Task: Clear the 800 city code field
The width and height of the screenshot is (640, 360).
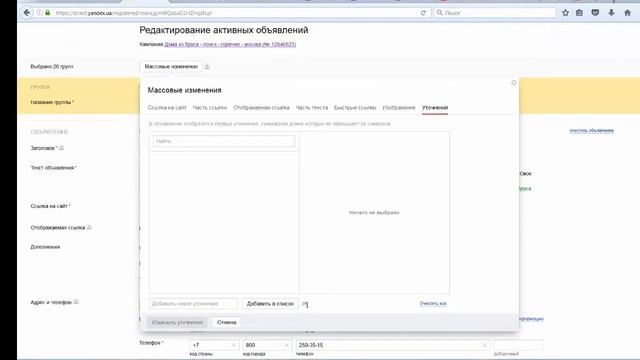Action: click(x=287, y=345)
